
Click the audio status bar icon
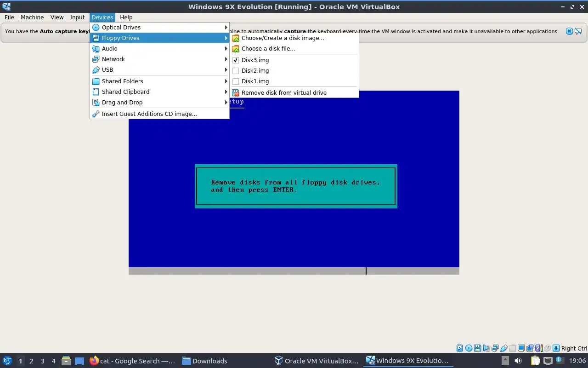tap(486, 348)
